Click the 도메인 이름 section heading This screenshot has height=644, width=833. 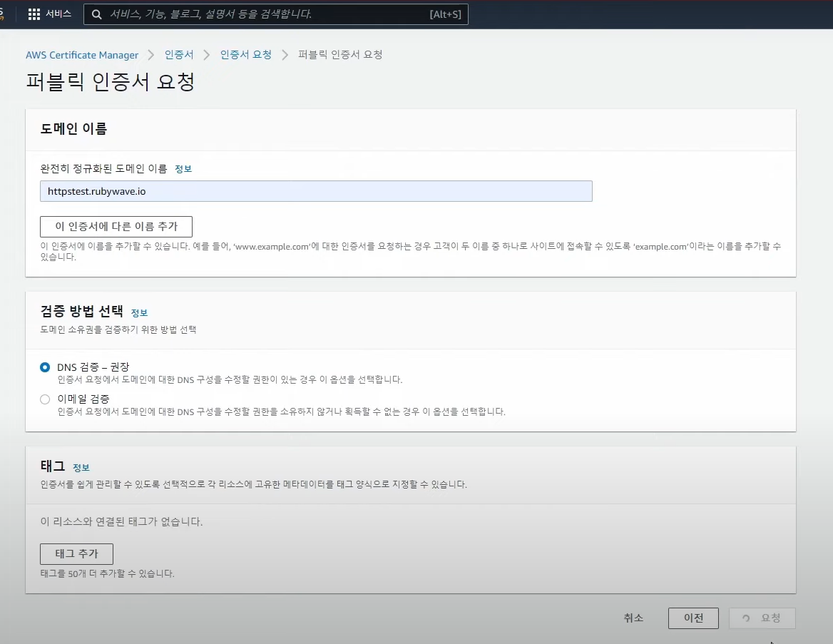74,128
